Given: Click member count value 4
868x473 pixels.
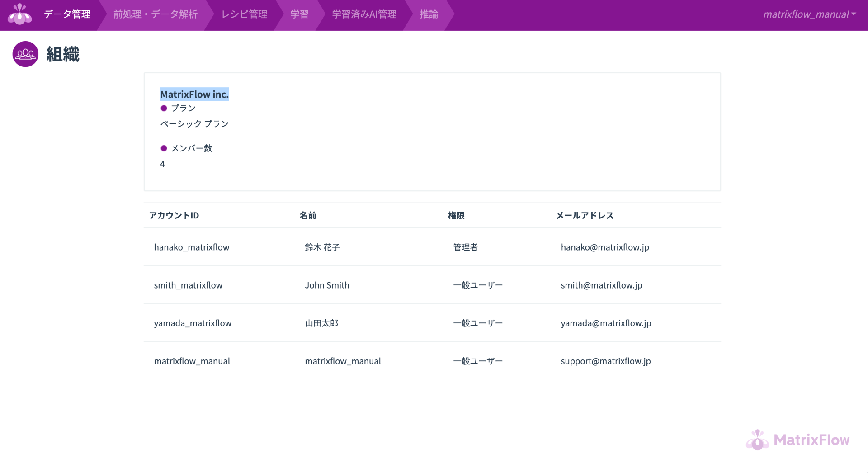Looking at the screenshot, I should pyautogui.click(x=162, y=164).
